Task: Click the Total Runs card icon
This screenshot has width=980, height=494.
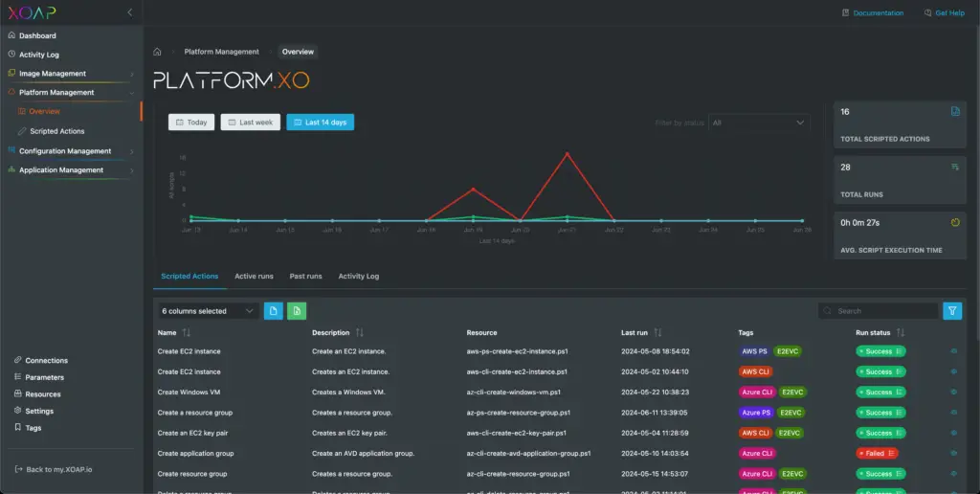Action: click(x=955, y=167)
